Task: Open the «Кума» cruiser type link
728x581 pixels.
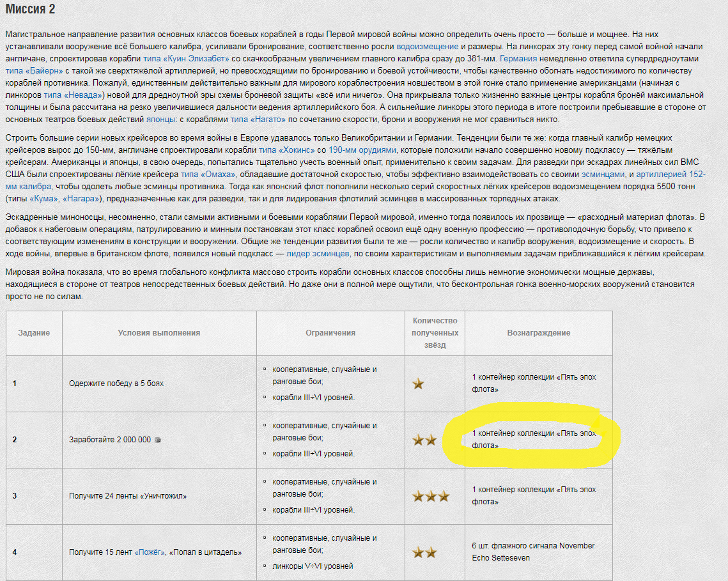Action: [x=44, y=199]
